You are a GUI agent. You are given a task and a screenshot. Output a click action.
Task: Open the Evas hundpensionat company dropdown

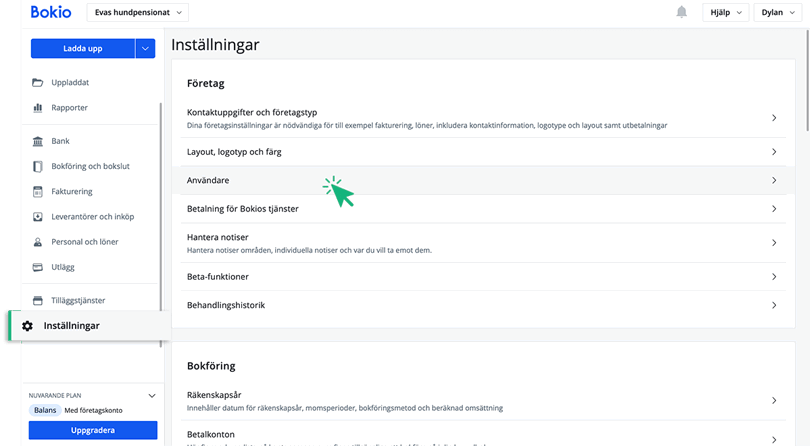pyautogui.click(x=137, y=12)
